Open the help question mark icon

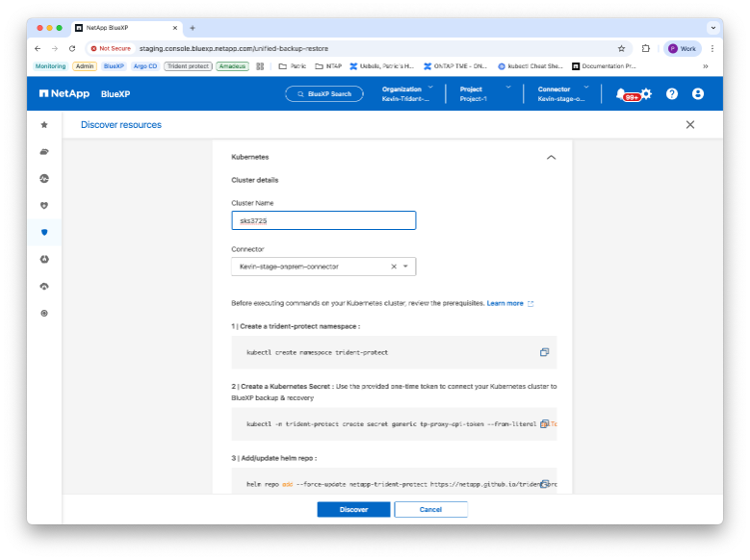tap(672, 93)
